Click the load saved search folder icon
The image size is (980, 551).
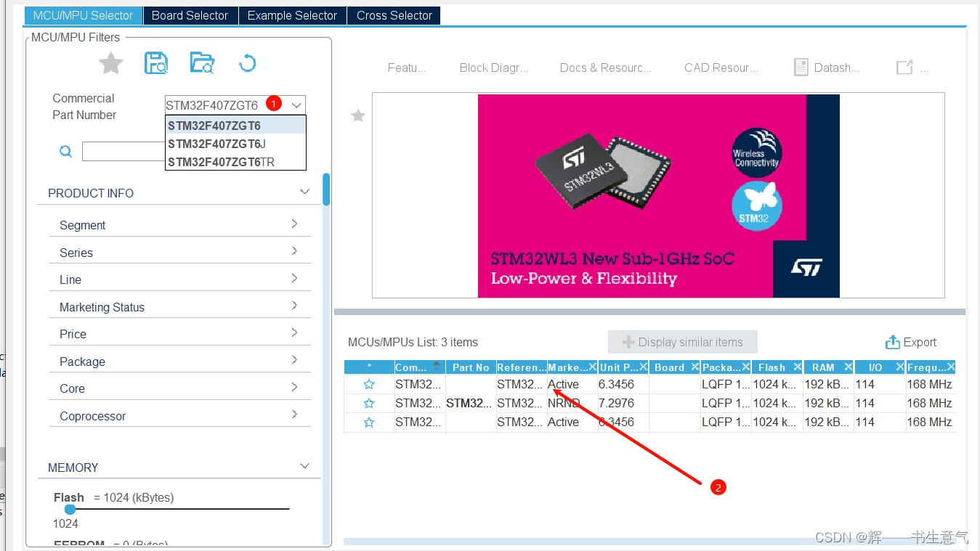[x=202, y=64]
